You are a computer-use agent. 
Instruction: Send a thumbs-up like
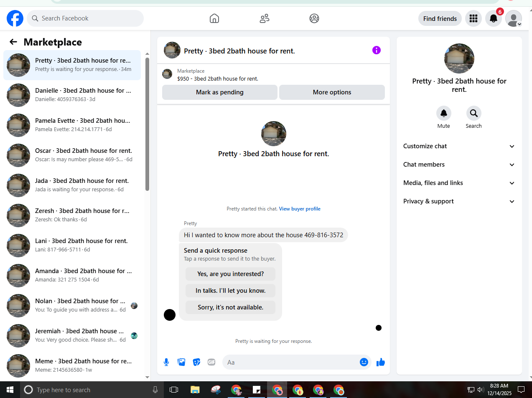[380, 362]
